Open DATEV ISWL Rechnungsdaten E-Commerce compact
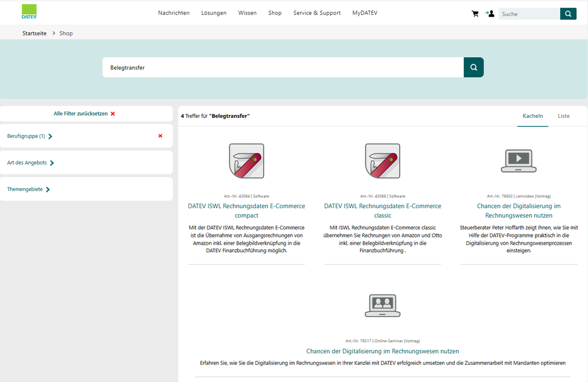 pos(246,210)
